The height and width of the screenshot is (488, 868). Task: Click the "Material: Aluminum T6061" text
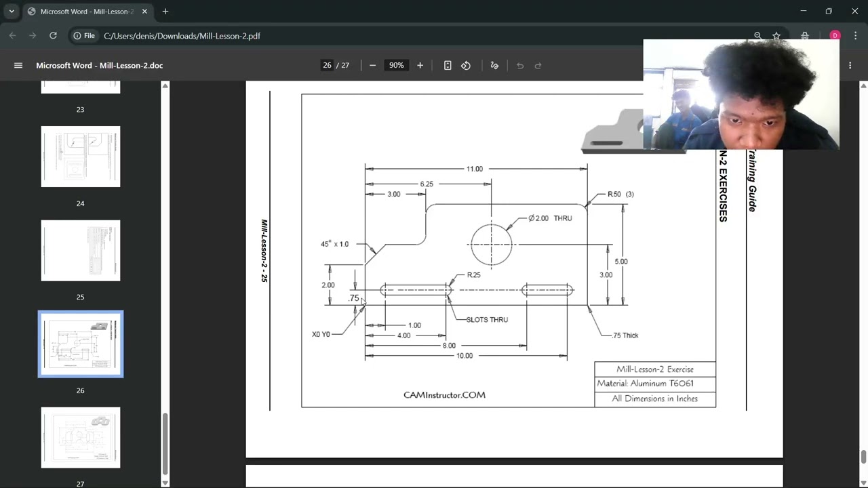click(x=645, y=384)
